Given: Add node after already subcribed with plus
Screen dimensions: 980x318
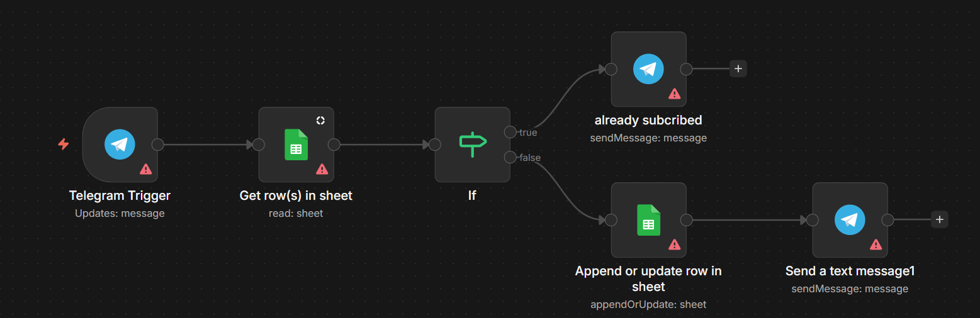Looking at the screenshot, I should pyautogui.click(x=738, y=69).
